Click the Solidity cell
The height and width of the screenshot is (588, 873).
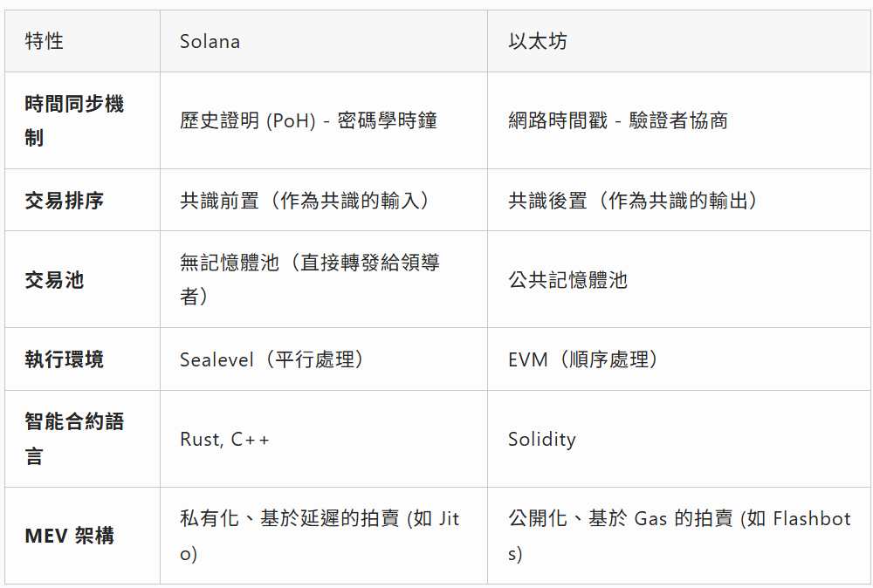(x=541, y=439)
